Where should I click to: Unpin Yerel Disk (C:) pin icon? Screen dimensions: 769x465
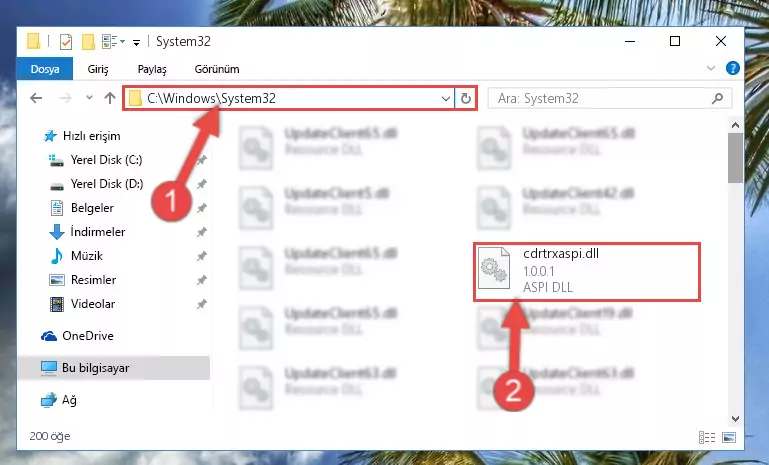coord(202,160)
